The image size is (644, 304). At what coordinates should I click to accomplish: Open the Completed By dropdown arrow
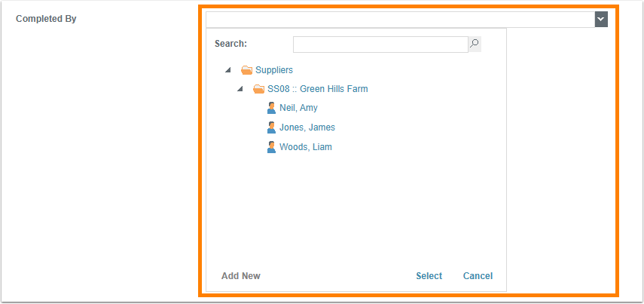click(x=601, y=20)
